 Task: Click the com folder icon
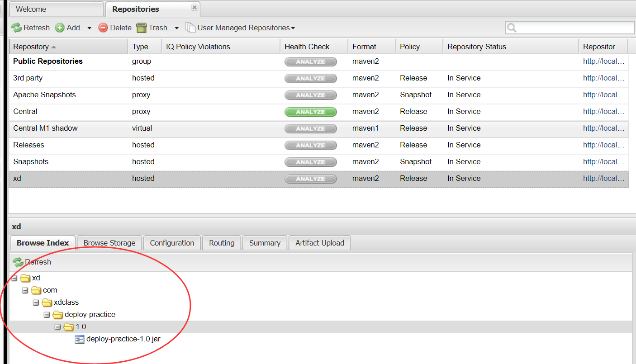pyautogui.click(x=36, y=290)
